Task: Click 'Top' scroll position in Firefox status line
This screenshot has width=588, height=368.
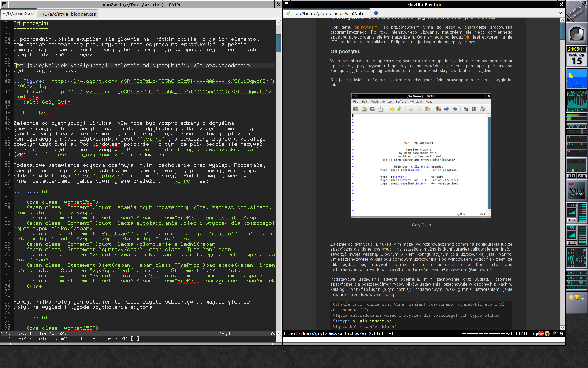Action: click(534, 334)
